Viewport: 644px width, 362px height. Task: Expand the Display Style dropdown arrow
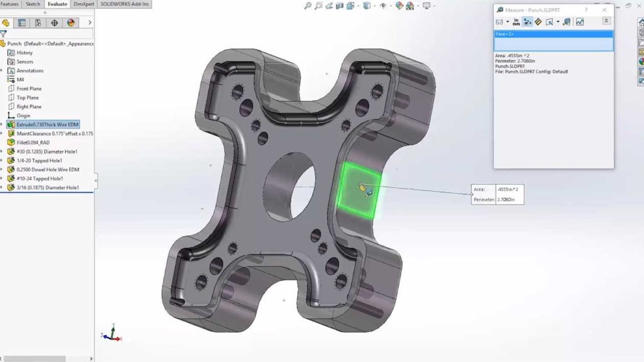(375, 6)
